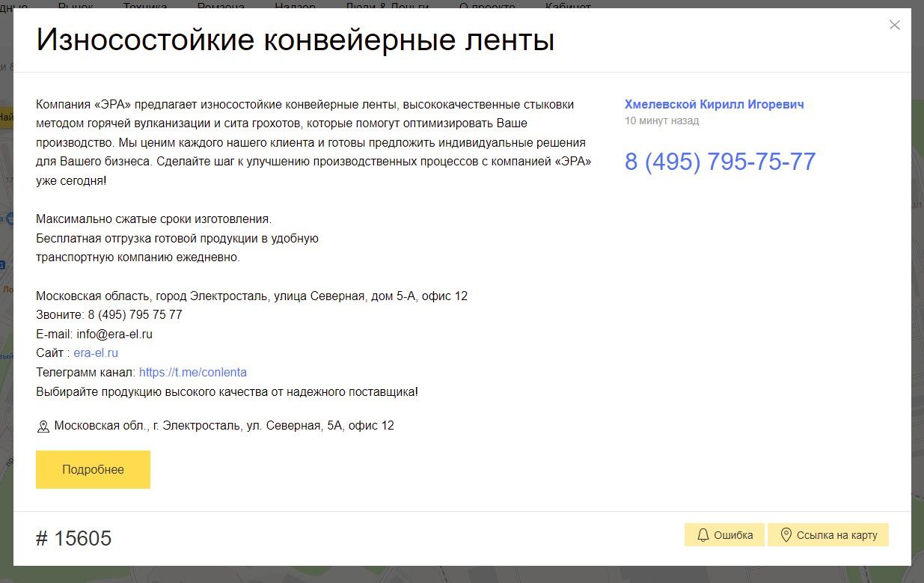Open the era-el.ru website link
The image size is (924, 583).
96,353
